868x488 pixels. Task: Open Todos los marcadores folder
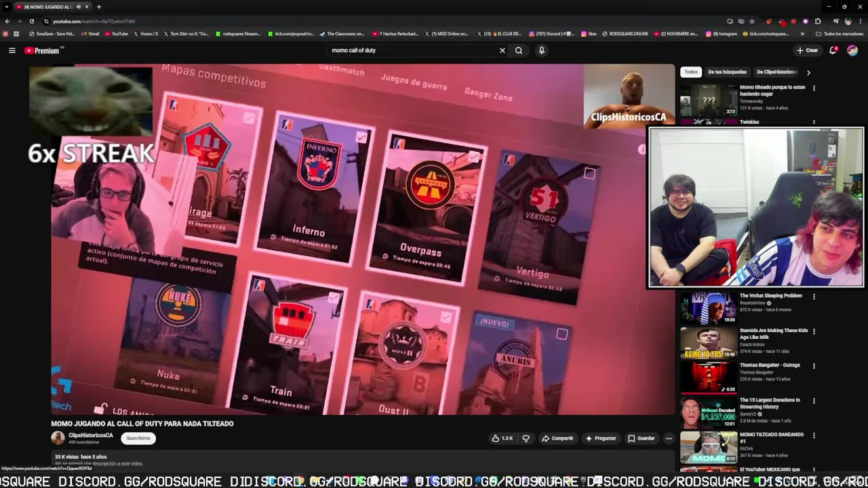(x=840, y=34)
